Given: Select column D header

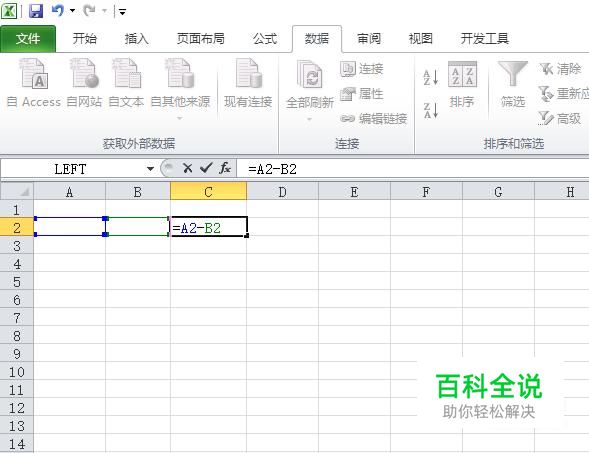Looking at the screenshot, I should (282, 192).
